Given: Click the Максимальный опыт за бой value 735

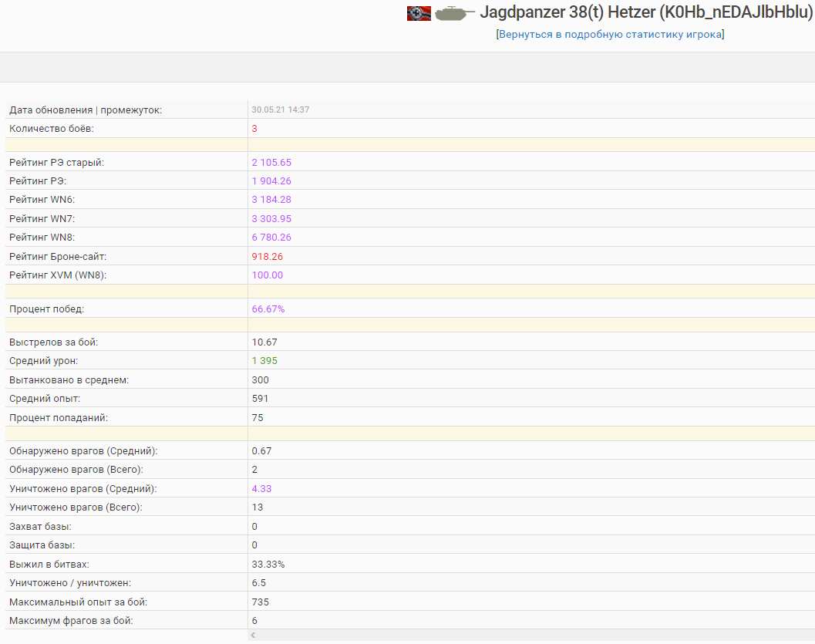Looking at the screenshot, I should 261,602.
